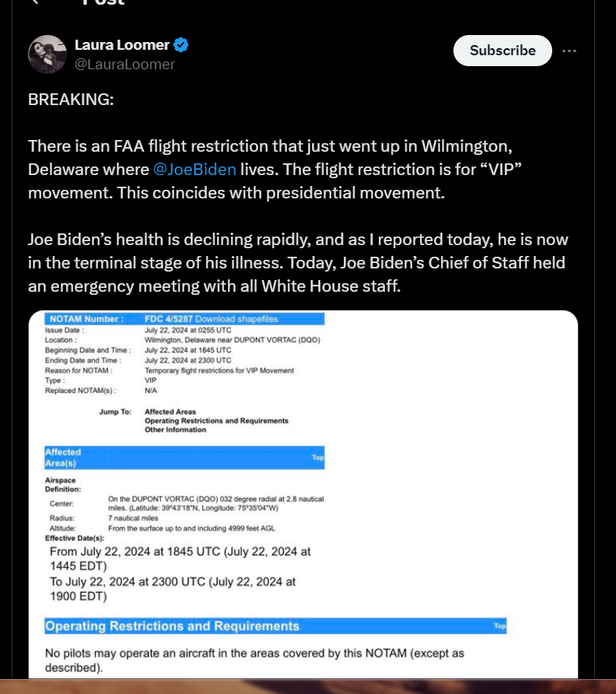Open Laura Loomer's profile avatar
Image resolution: width=616 pixels, height=694 pixels.
pyautogui.click(x=47, y=54)
